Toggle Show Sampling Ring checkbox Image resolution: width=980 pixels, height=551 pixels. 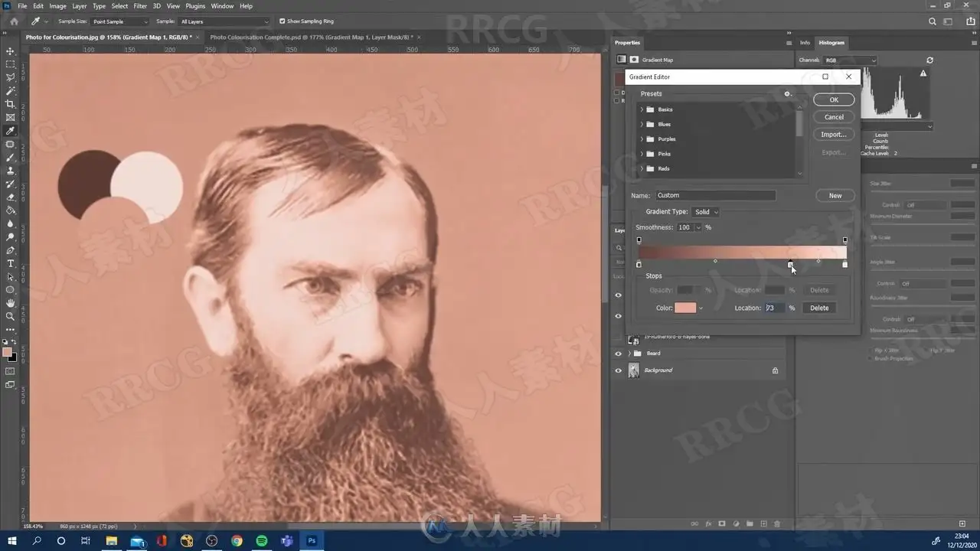tap(282, 21)
